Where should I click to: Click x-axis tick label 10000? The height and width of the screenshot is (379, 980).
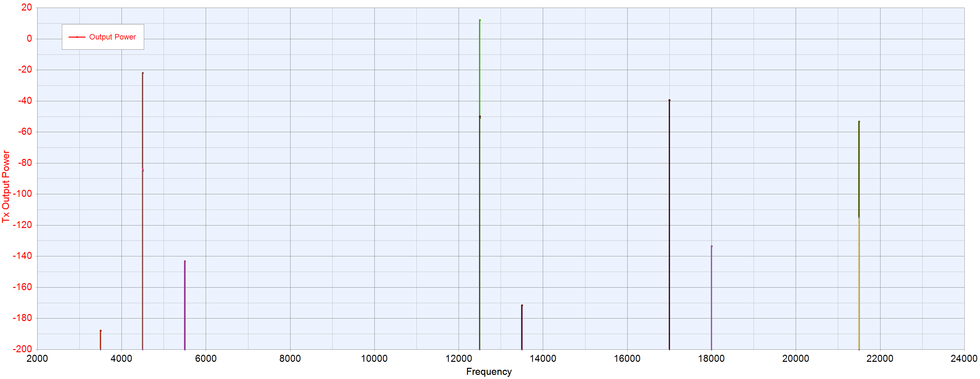point(374,359)
